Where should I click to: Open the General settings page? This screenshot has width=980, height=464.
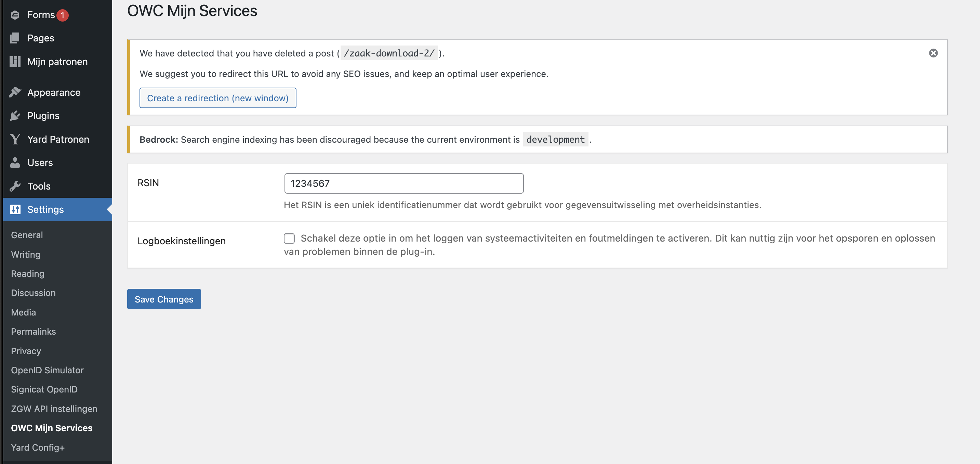tap(27, 235)
